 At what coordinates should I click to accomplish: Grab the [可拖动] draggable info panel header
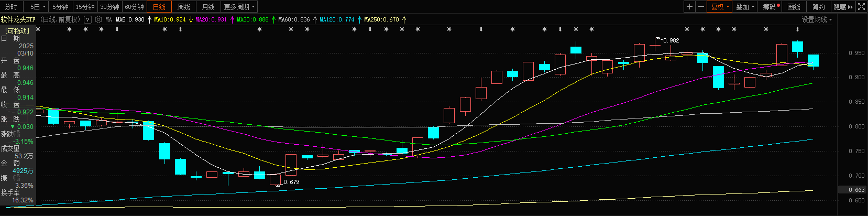[x=17, y=31]
